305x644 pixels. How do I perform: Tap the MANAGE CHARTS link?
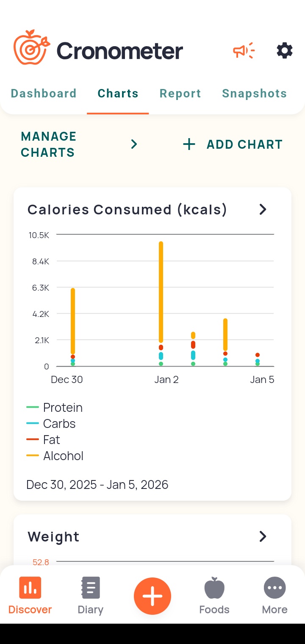(x=49, y=144)
